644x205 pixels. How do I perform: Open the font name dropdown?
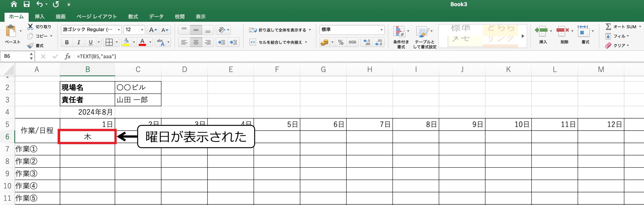[119, 30]
